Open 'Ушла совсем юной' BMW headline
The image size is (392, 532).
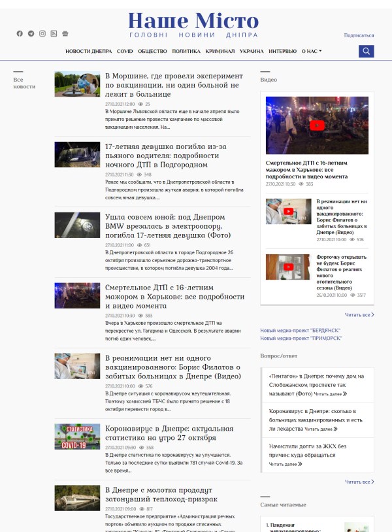click(168, 226)
